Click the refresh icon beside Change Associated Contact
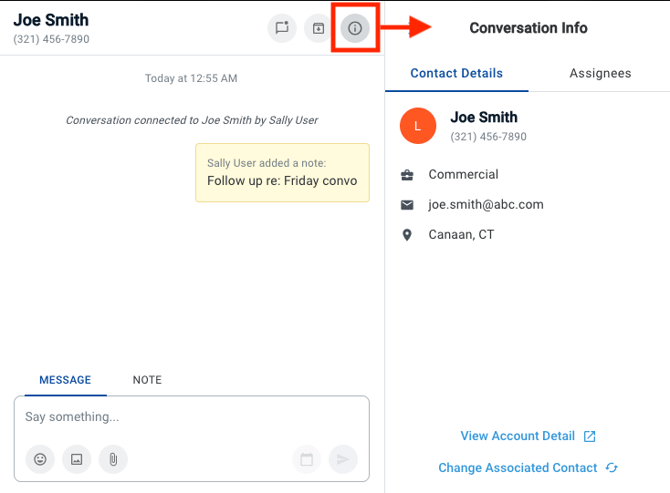The image size is (670, 493). coord(612,468)
